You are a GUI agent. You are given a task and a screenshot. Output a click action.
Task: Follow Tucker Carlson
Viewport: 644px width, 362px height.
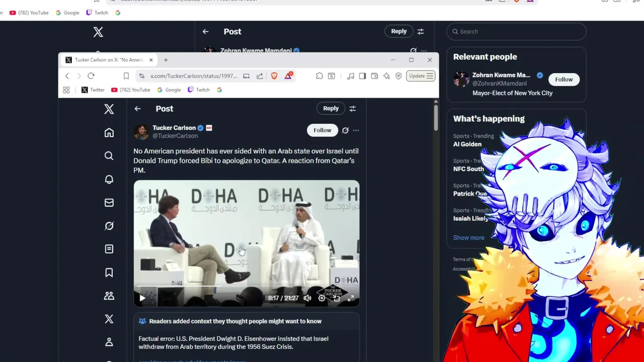tap(323, 130)
